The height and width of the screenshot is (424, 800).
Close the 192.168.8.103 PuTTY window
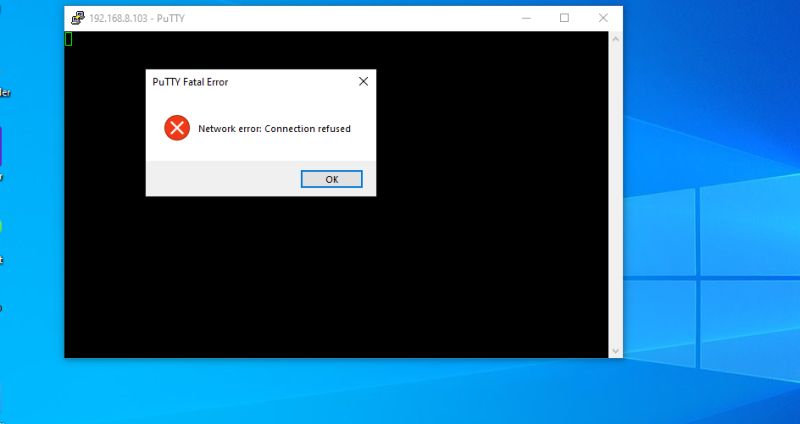603,18
